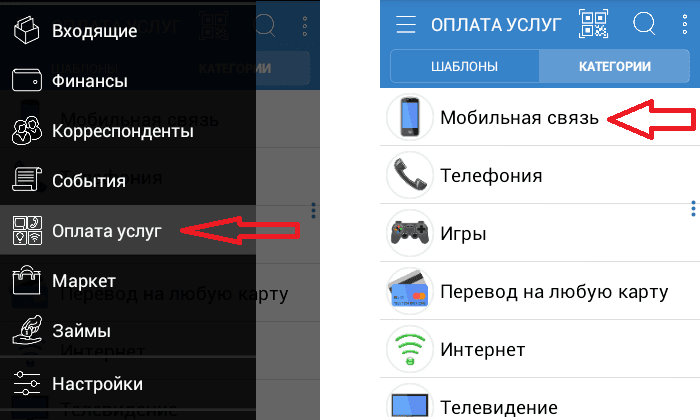Open Входящие in the side drawer
The image size is (700, 420).
[x=128, y=30]
